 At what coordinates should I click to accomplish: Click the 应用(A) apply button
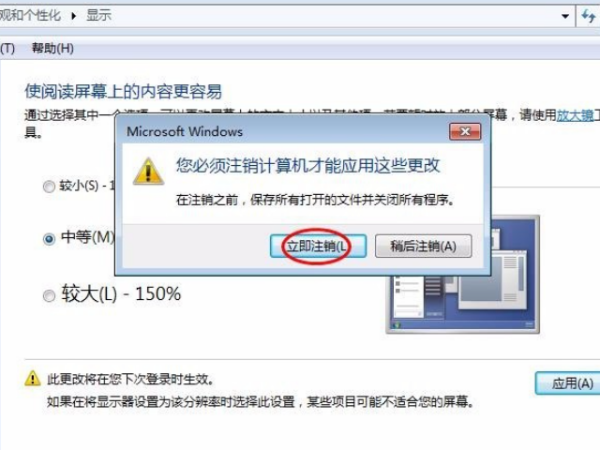tap(568, 383)
